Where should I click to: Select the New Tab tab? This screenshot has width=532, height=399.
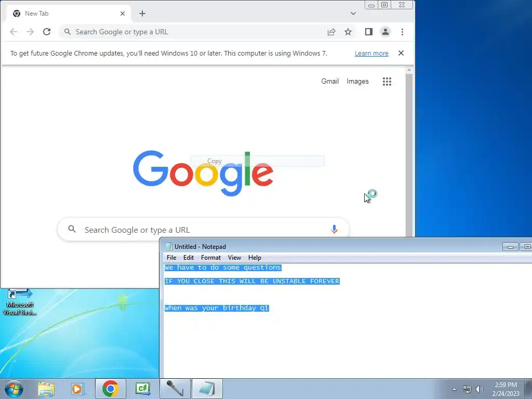(x=69, y=14)
